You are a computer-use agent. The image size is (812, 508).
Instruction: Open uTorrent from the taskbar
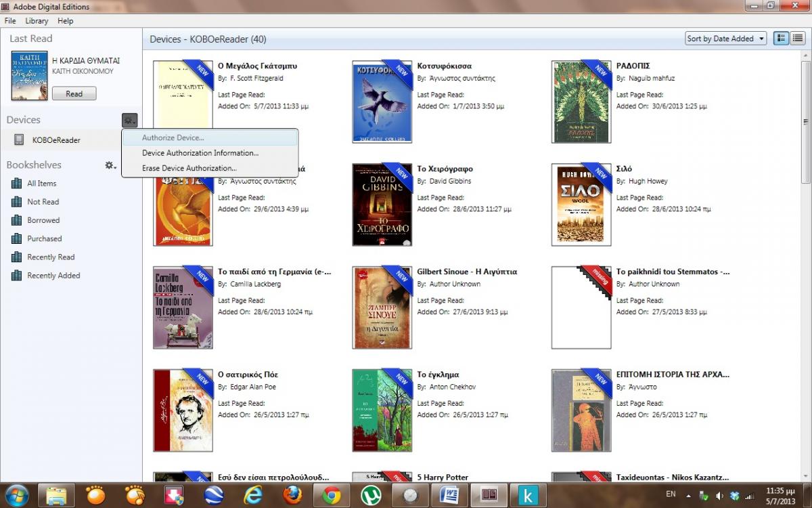click(x=371, y=496)
